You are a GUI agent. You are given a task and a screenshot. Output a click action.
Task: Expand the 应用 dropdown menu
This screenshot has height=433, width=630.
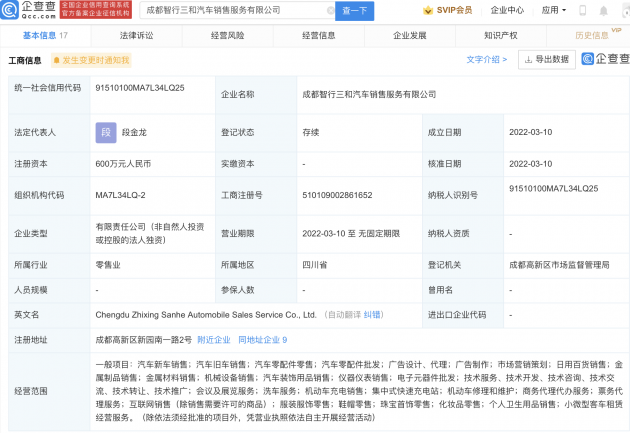coord(554,10)
